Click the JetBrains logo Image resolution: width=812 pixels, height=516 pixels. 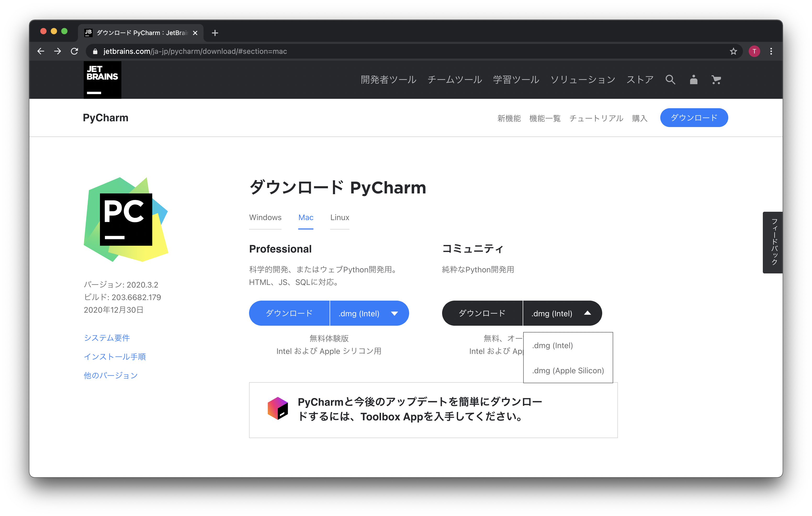[x=103, y=80]
